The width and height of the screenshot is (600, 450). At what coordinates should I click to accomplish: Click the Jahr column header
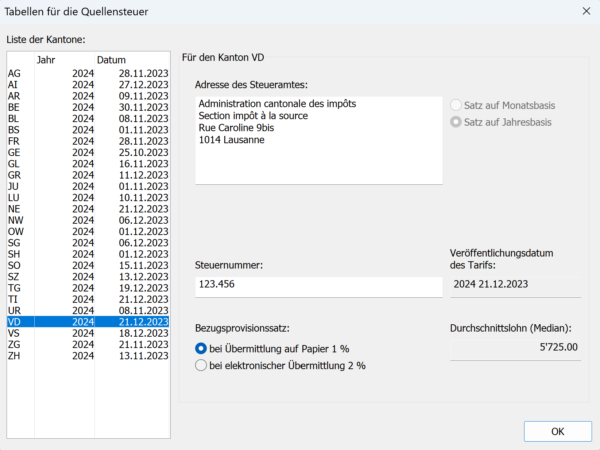[x=64, y=60]
